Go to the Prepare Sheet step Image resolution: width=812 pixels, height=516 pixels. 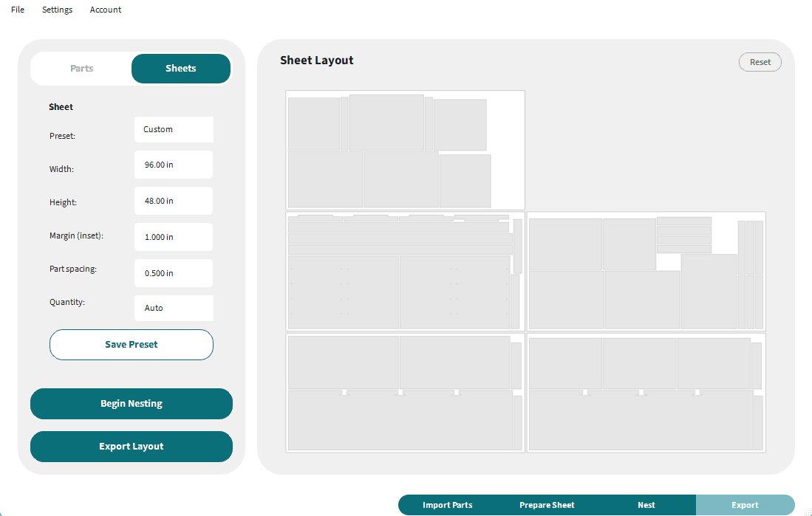(x=547, y=505)
